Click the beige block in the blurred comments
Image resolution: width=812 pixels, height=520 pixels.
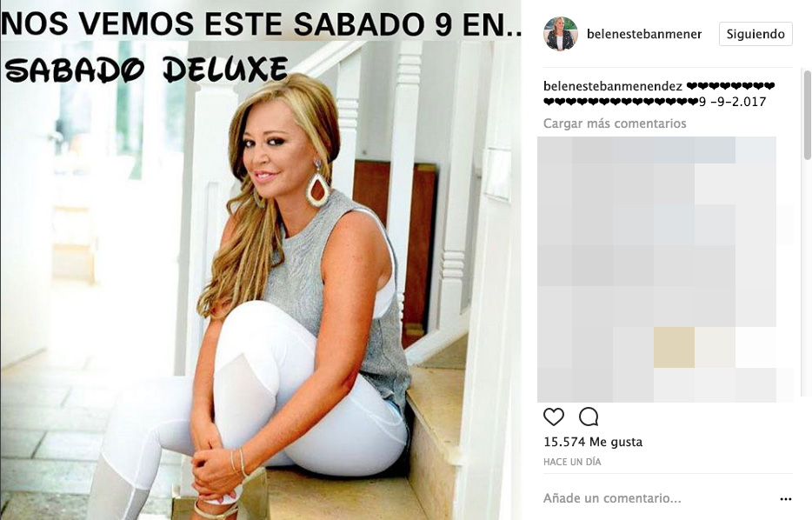674,348
